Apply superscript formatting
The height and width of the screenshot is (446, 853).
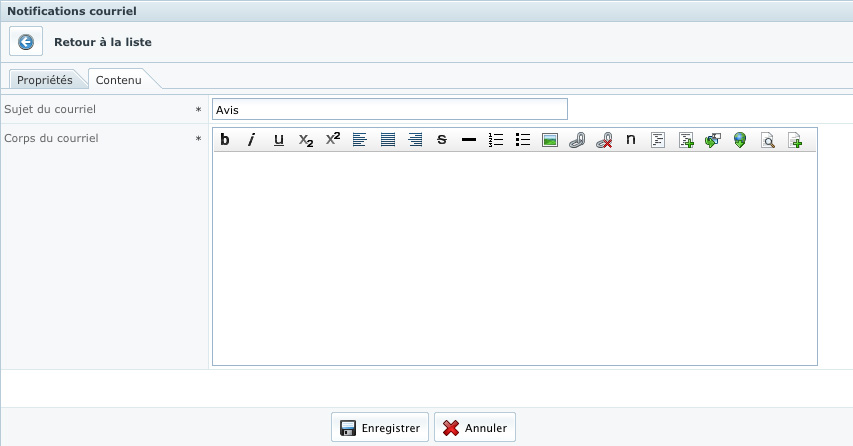pos(333,140)
